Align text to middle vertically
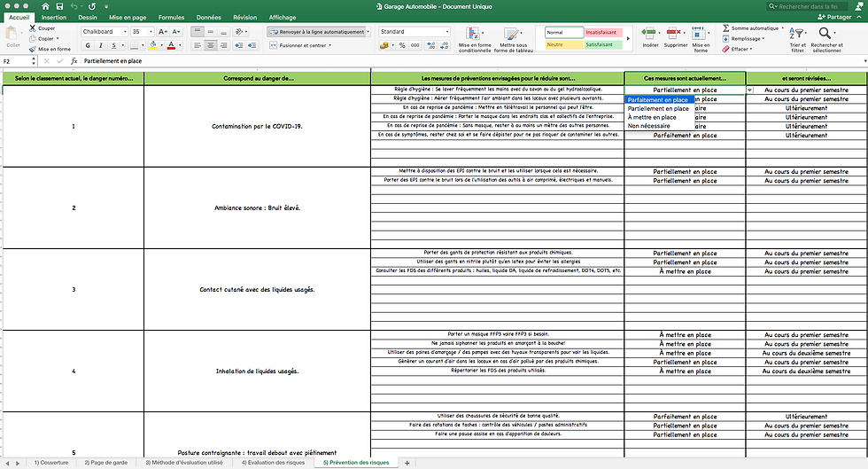The width and height of the screenshot is (868, 469). [x=211, y=32]
